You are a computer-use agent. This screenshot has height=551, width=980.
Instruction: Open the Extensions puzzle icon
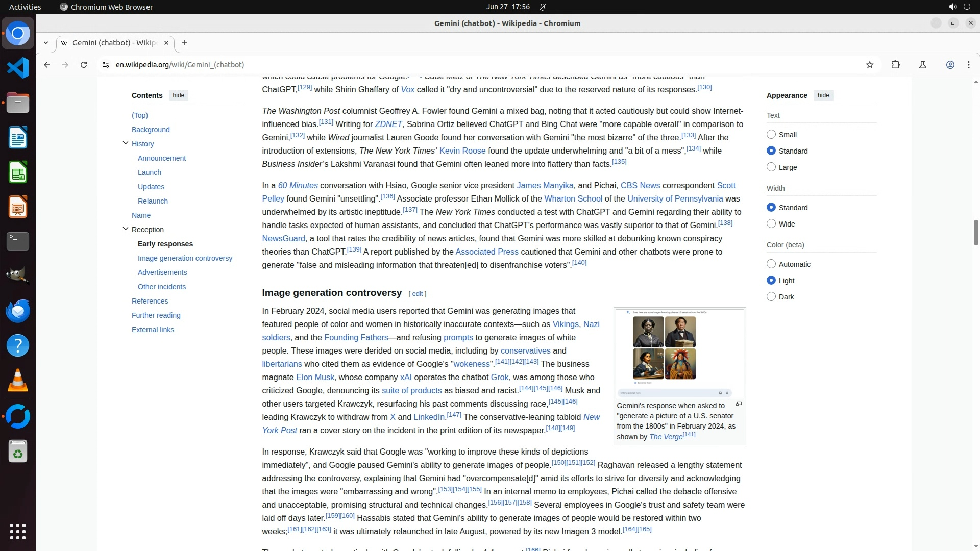(x=895, y=65)
